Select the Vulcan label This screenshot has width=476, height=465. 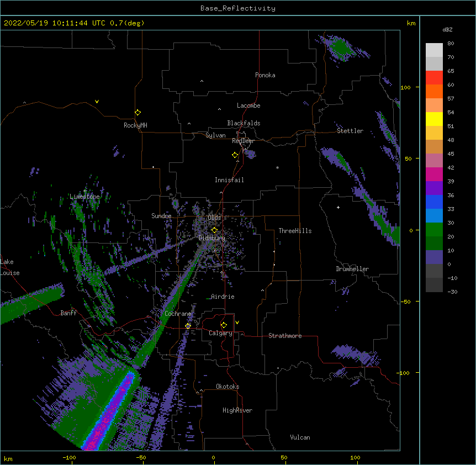point(300,437)
